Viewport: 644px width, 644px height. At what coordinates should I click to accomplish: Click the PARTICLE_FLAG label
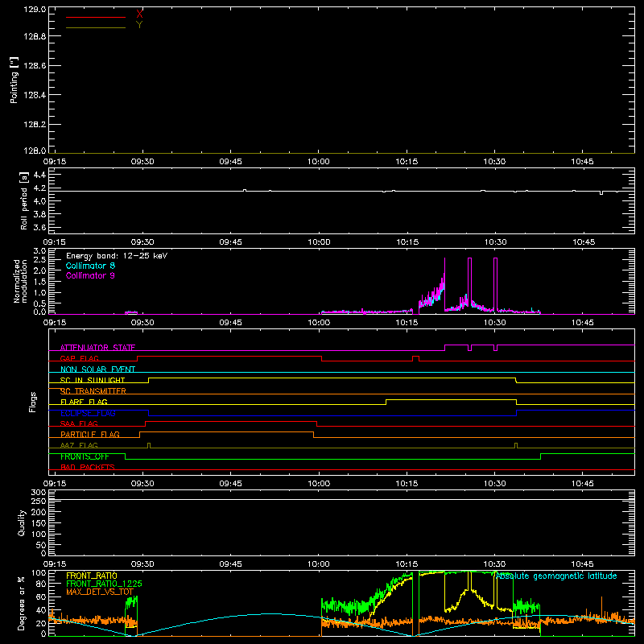pos(90,435)
